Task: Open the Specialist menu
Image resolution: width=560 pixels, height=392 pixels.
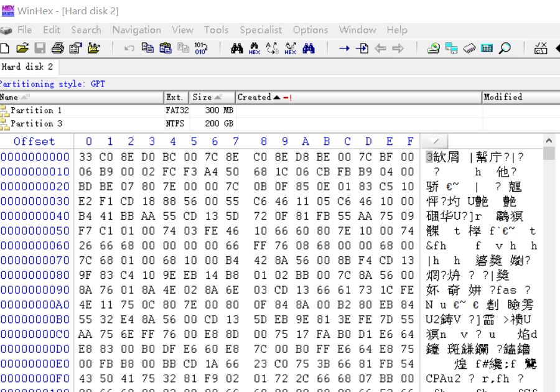Action: [261, 30]
